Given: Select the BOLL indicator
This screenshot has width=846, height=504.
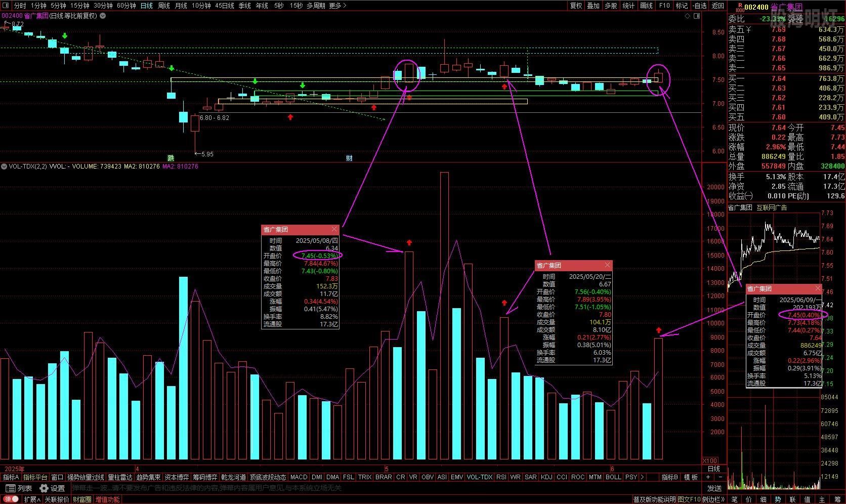Looking at the screenshot, I should click(613, 477).
